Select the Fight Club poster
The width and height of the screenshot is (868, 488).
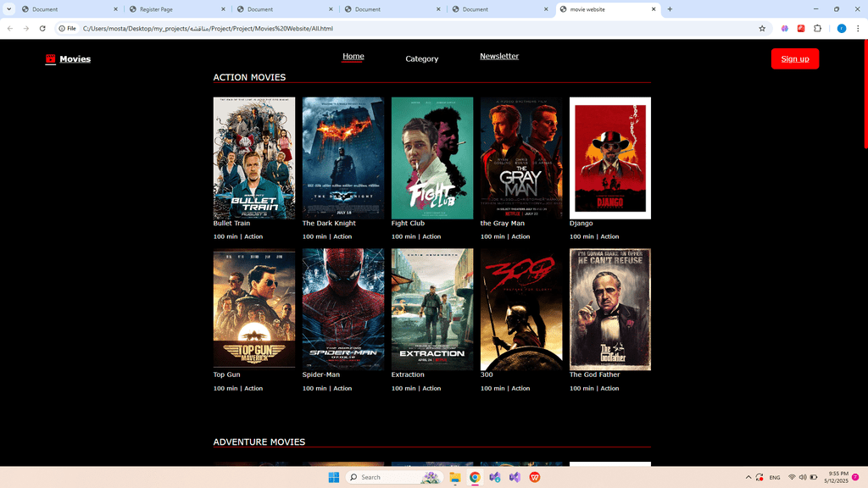click(432, 158)
